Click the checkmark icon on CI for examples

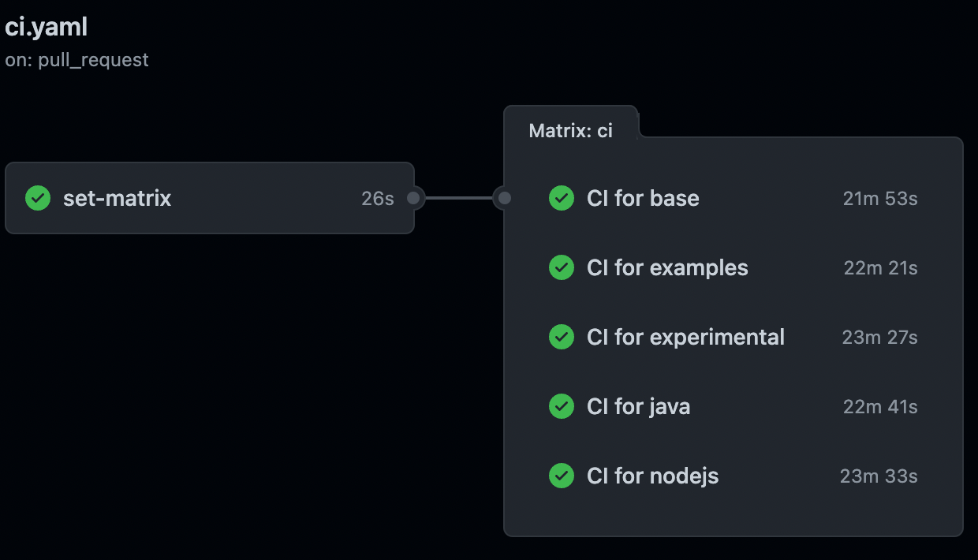[x=561, y=267]
